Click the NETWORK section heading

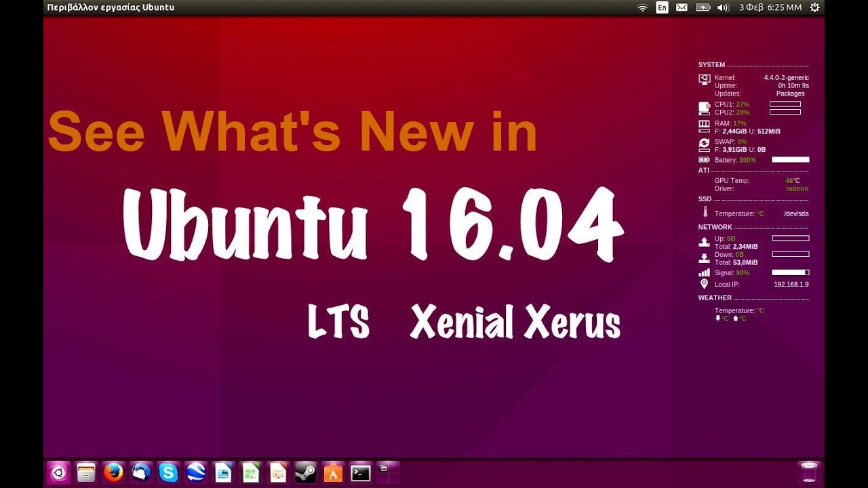[x=715, y=228]
